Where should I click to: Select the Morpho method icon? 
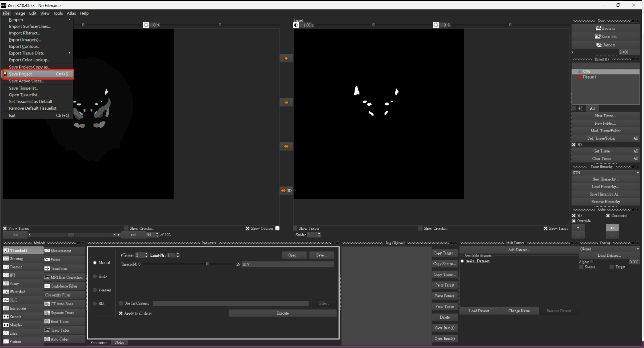coord(6,325)
